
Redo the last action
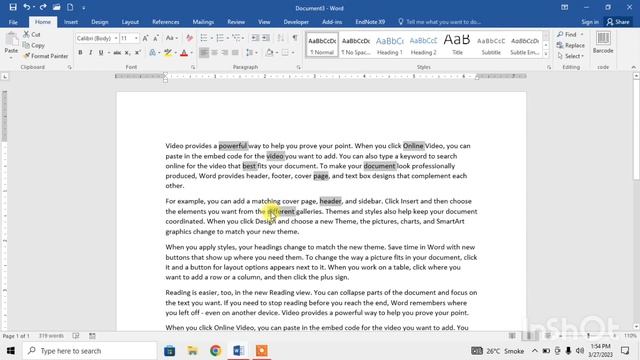pos(42,7)
